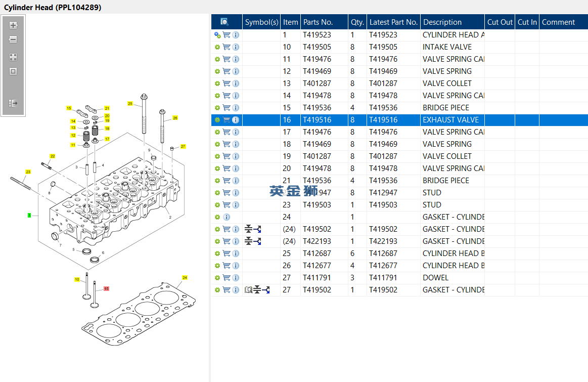Click the Qty. column header
The width and height of the screenshot is (588, 382).
(x=357, y=22)
